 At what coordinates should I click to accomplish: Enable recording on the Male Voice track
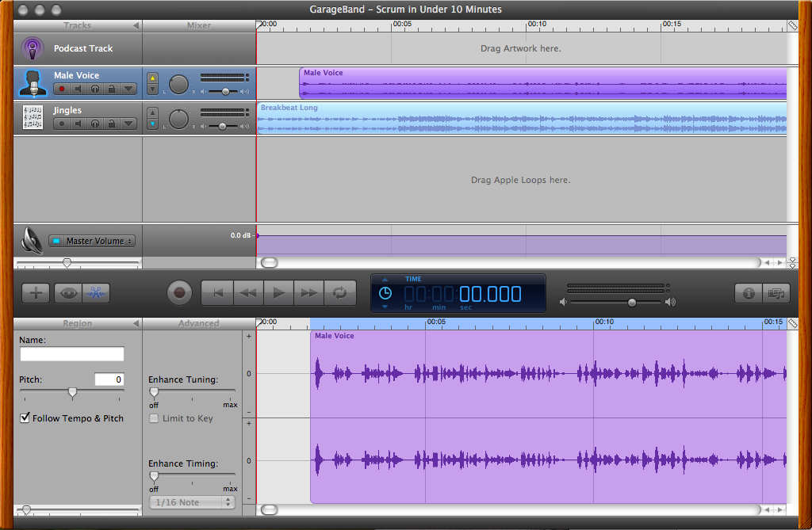pos(62,89)
